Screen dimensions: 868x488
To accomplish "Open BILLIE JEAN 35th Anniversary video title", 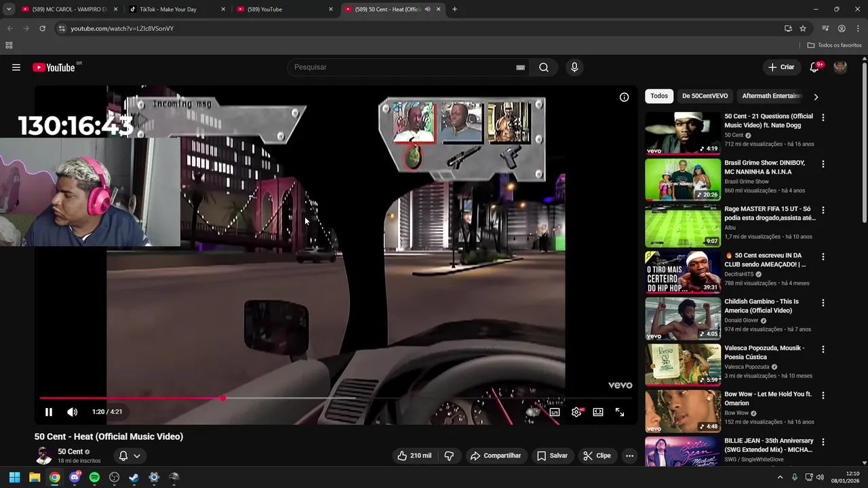I will click(x=769, y=445).
